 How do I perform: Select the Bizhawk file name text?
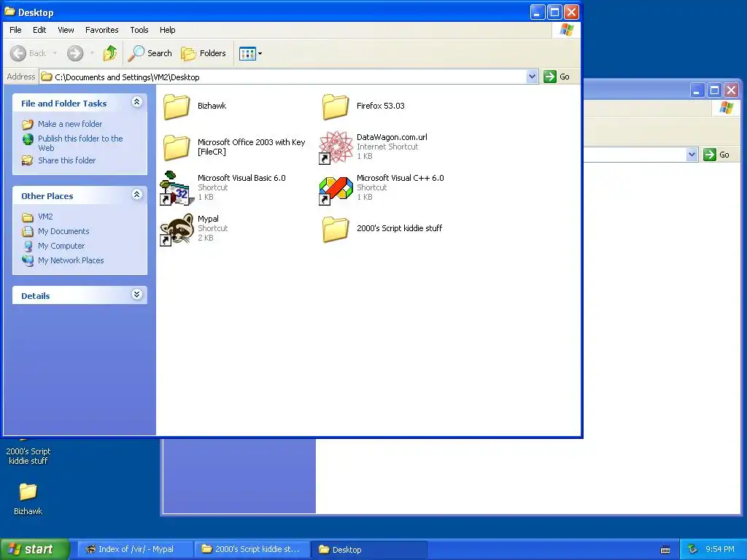coord(212,106)
